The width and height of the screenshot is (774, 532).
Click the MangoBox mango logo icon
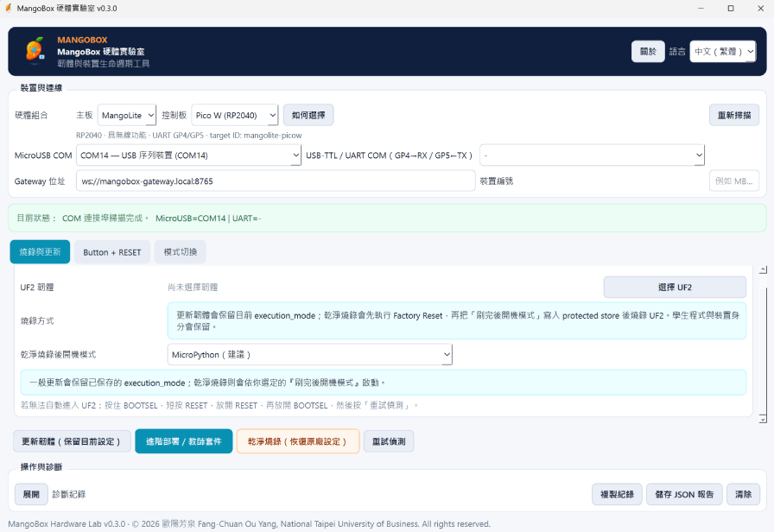pos(35,51)
